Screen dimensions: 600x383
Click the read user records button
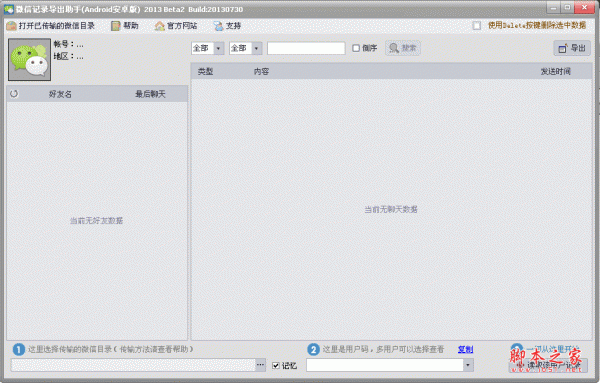click(548, 365)
